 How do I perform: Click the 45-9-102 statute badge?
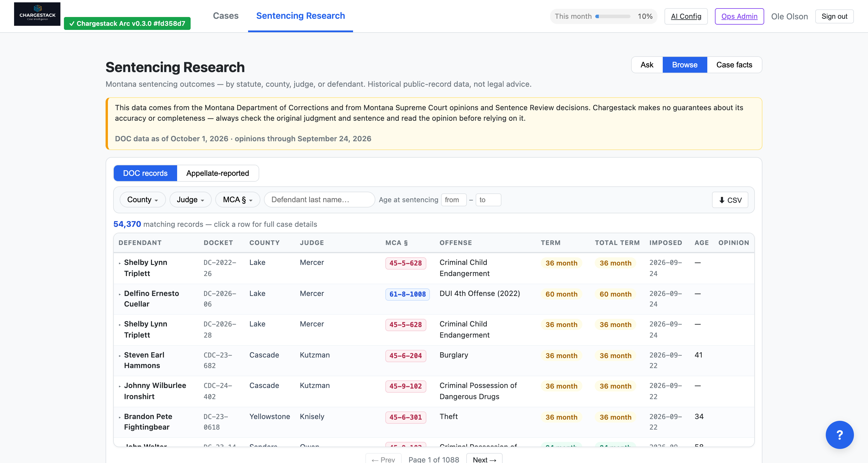pos(405,386)
